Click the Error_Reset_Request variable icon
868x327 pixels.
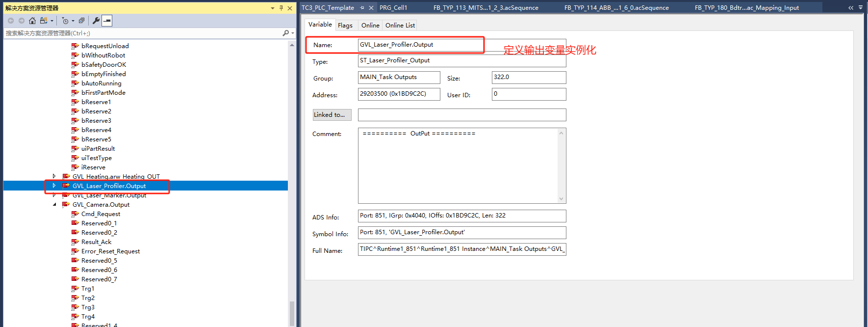[x=75, y=251]
